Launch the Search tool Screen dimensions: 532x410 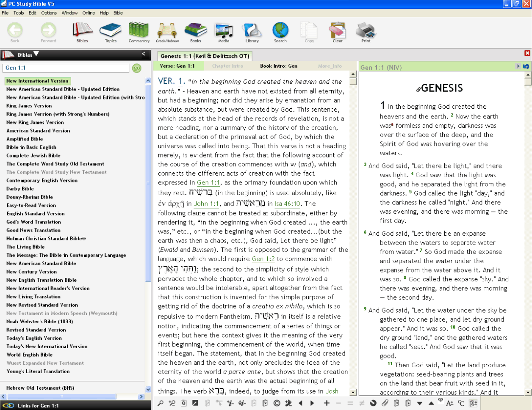pyautogui.click(x=280, y=33)
